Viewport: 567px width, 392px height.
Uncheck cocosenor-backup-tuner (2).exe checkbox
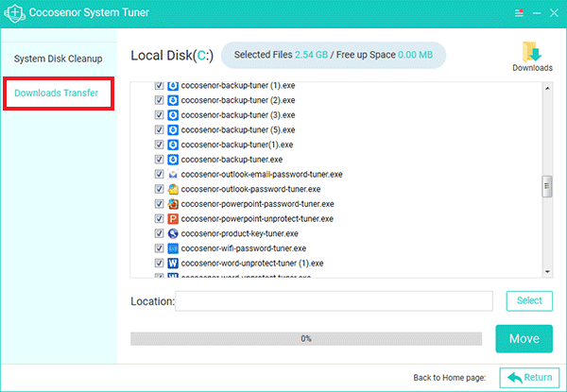click(159, 100)
